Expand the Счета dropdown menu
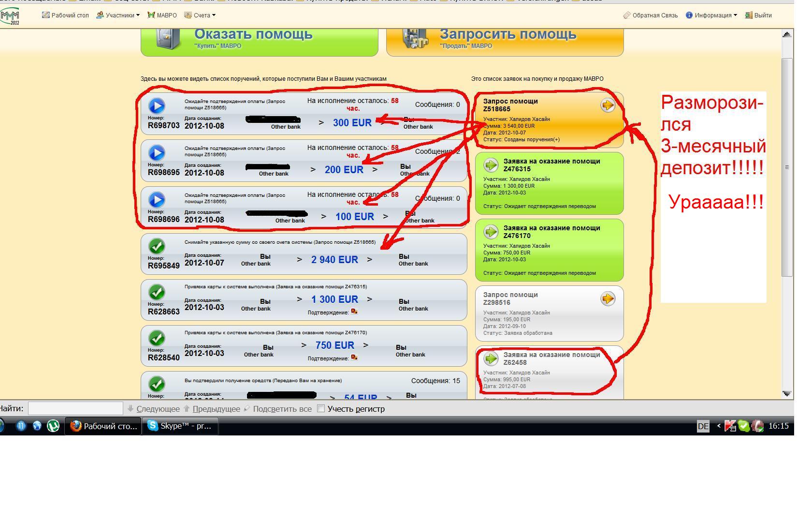This screenshot has width=812, height=508. point(200,15)
